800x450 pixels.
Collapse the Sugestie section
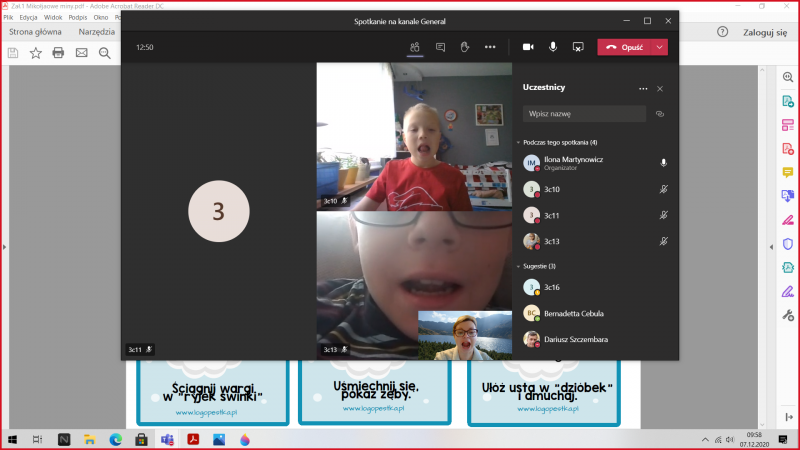coord(518,266)
